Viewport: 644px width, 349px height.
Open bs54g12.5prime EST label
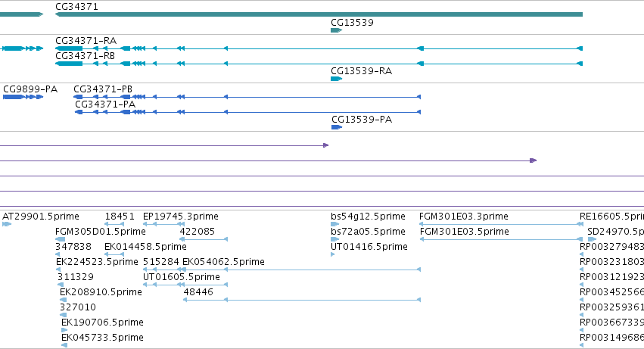click(x=368, y=217)
